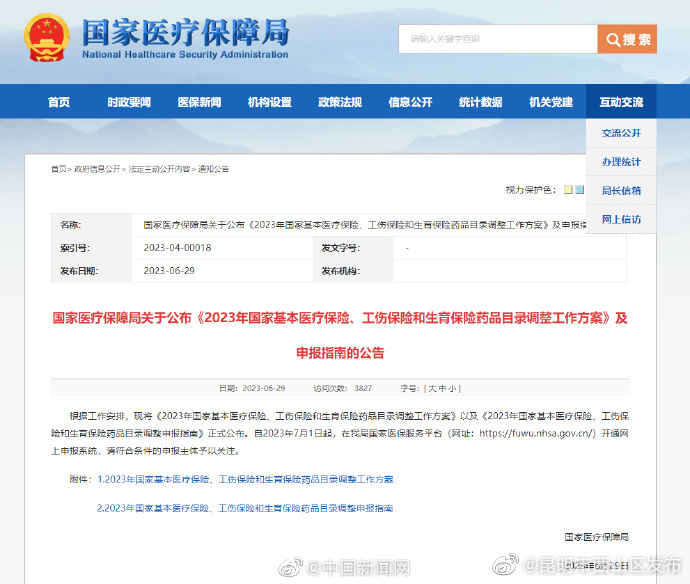The width and height of the screenshot is (690, 584).
Task: Set font size to 大
Action: (432, 388)
